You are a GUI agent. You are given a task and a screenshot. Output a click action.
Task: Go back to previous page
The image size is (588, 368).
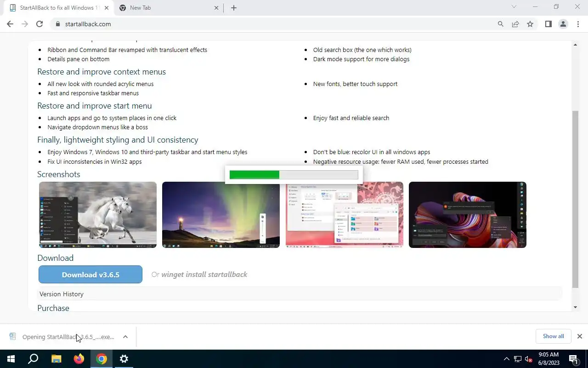(10, 24)
